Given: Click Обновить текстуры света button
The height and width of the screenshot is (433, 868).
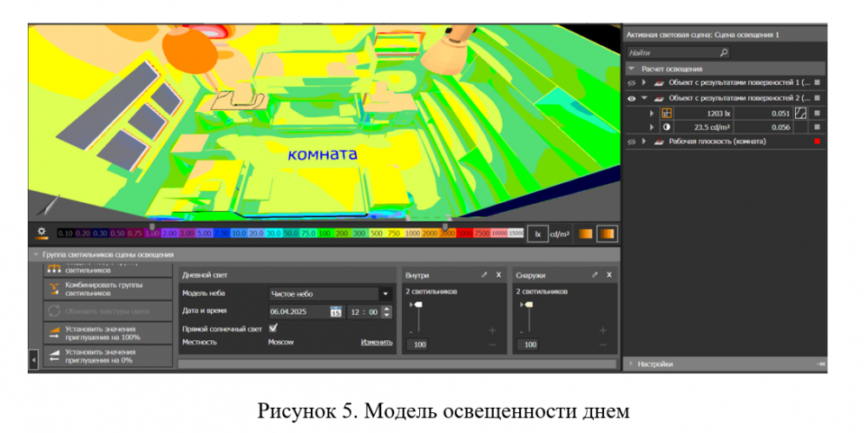Looking at the screenshot, I should [x=108, y=312].
